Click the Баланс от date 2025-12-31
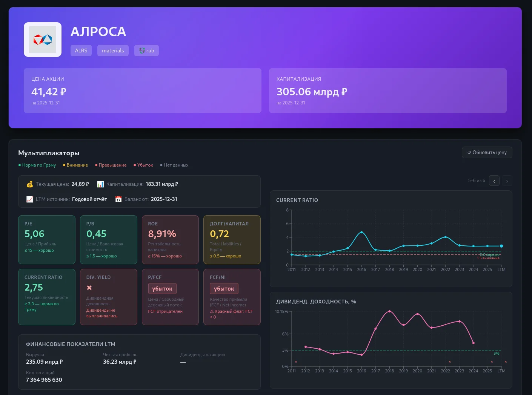 164,199
